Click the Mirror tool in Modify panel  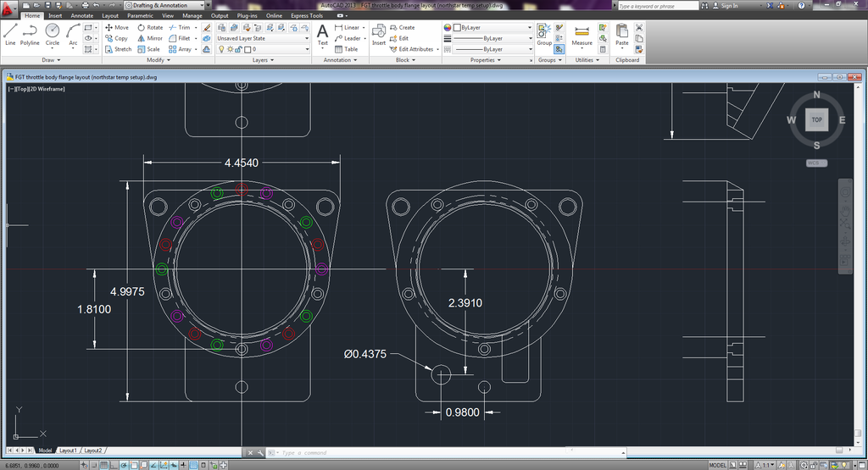[x=149, y=38]
